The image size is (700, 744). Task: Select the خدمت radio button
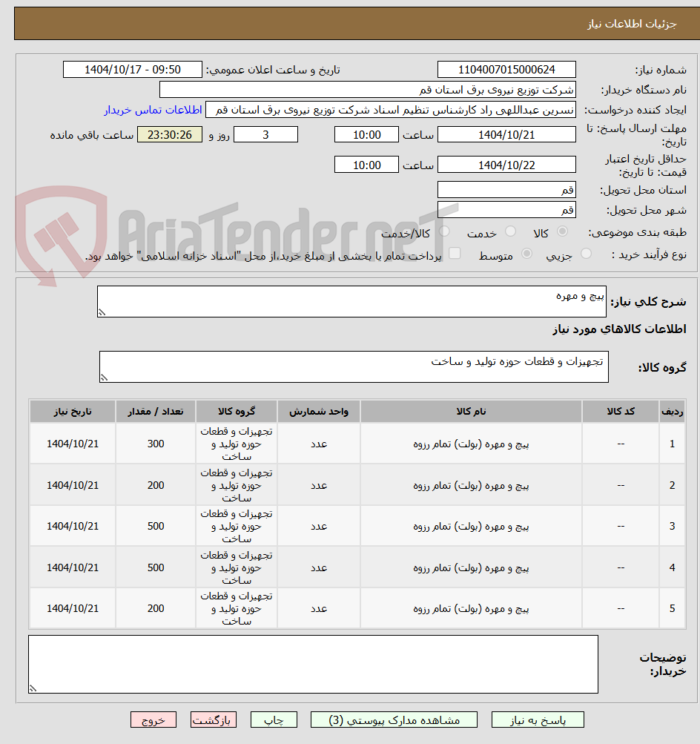(510, 231)
